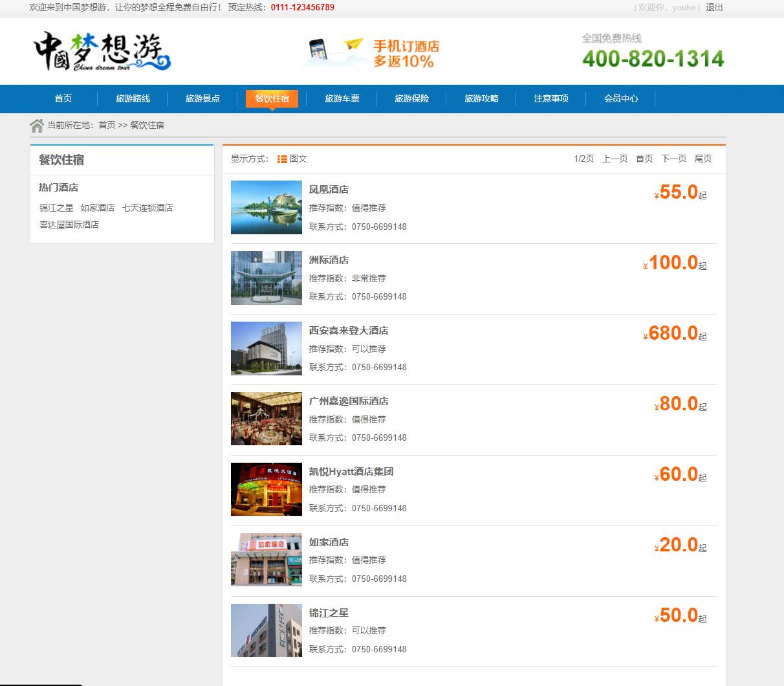The image size is (784, 686).
Task: Open the 旅游攻略 menu item
Action: pyautogui.click(x=481, y=98)
